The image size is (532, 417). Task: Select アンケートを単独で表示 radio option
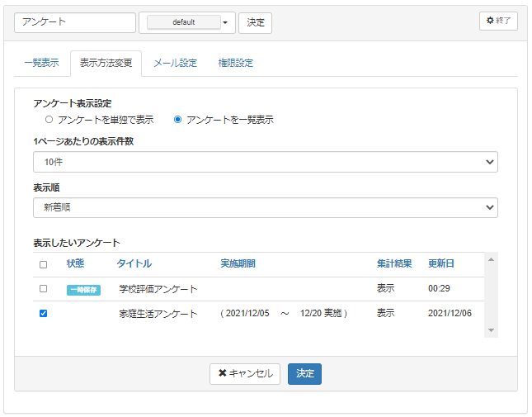49,120
